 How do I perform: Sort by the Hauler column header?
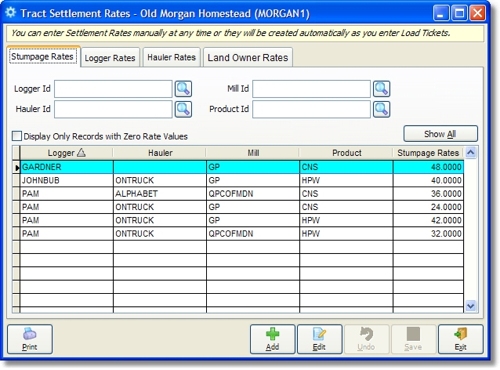click(160, 153)
